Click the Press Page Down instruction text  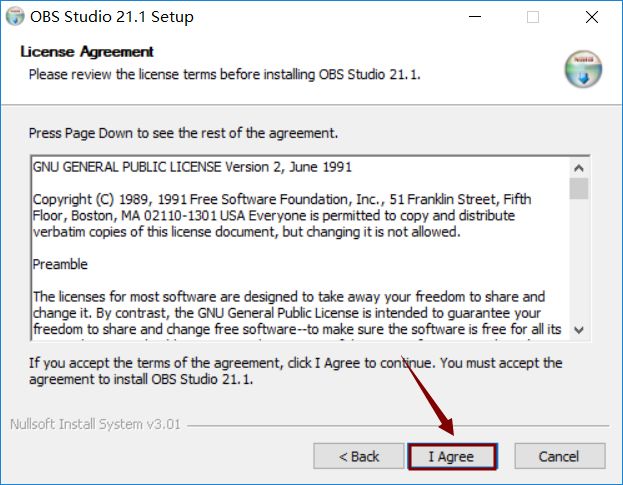point(183,133)
